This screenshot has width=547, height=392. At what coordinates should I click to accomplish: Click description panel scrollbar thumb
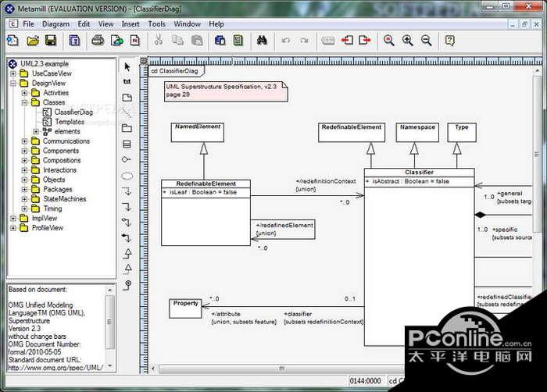109,322
